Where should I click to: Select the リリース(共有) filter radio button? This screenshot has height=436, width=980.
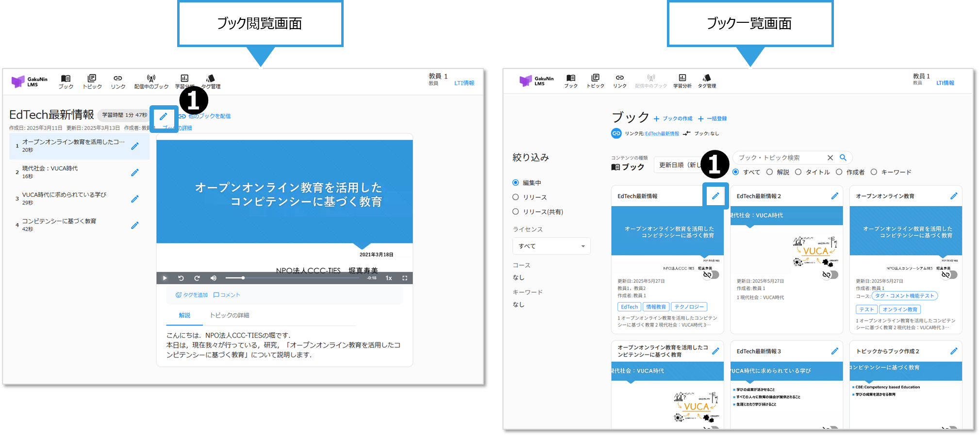[515, 212]
